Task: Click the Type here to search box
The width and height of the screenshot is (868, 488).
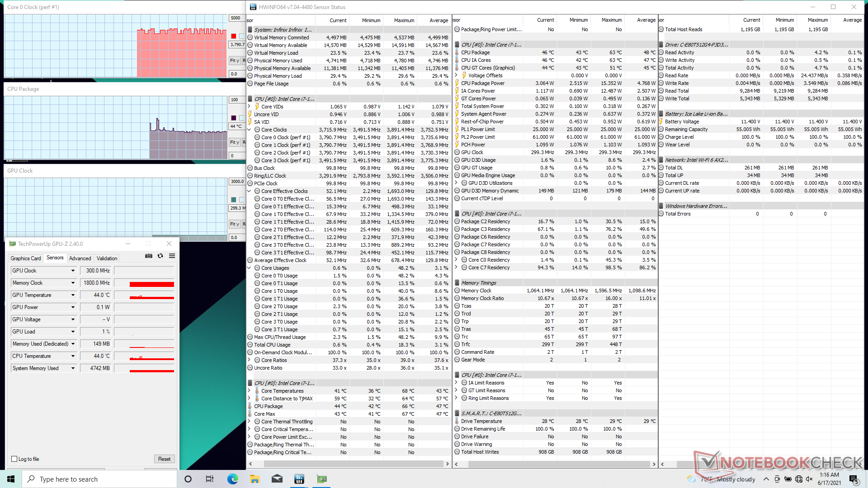Action: coord(99,479)
